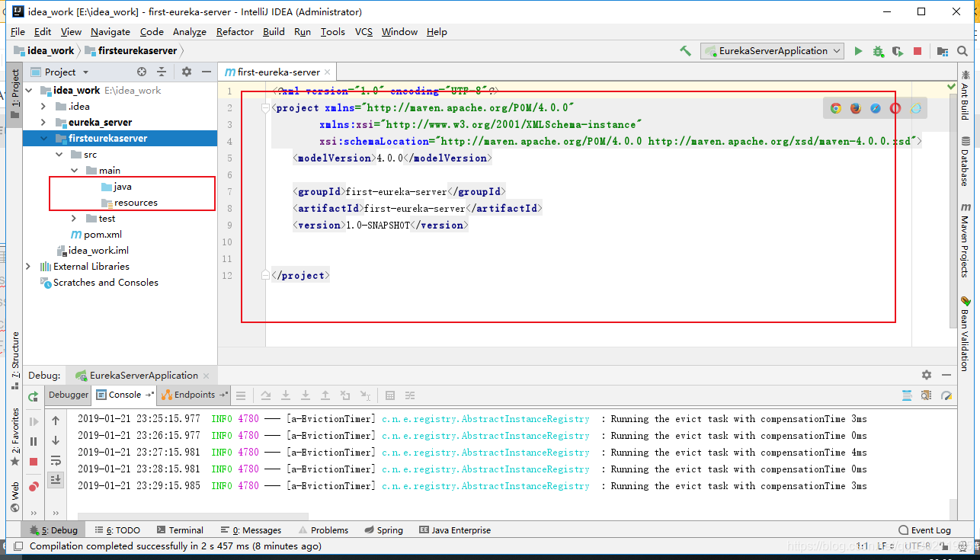This screenshot has width=980, height=560.
Task: Switch to the Debugger tab
Action: point(69,395)
